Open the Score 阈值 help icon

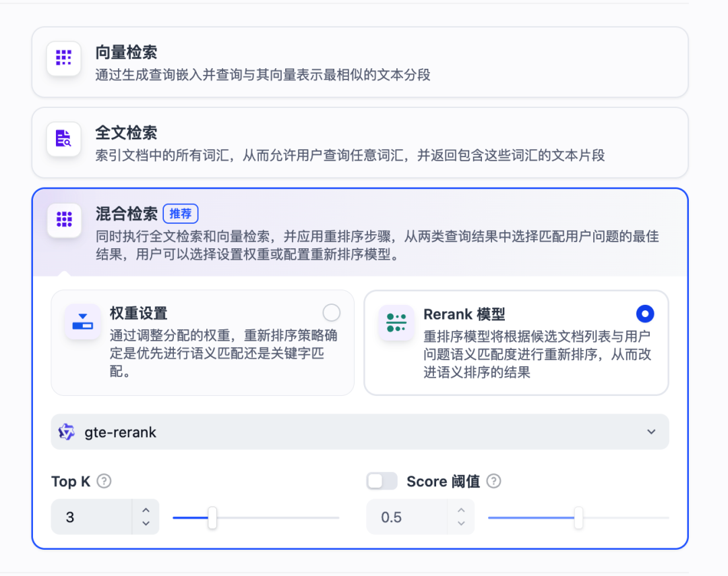(x=493, y=481)
